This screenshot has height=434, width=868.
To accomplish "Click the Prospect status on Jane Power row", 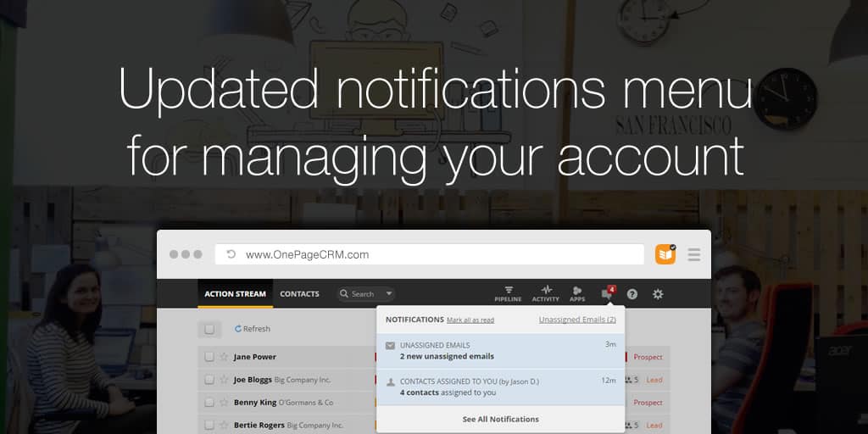I will (x=648, y=357).
